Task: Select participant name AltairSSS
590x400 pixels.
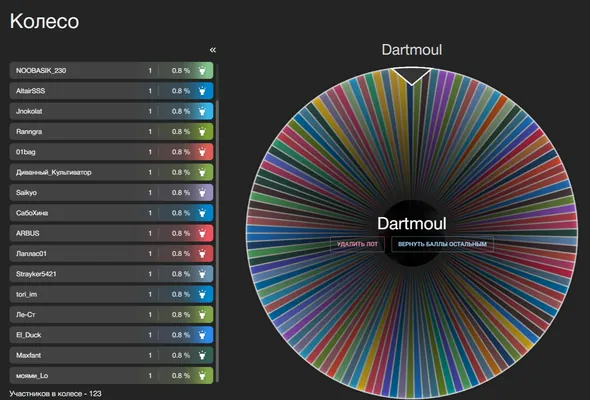Action: pos(30,91)
